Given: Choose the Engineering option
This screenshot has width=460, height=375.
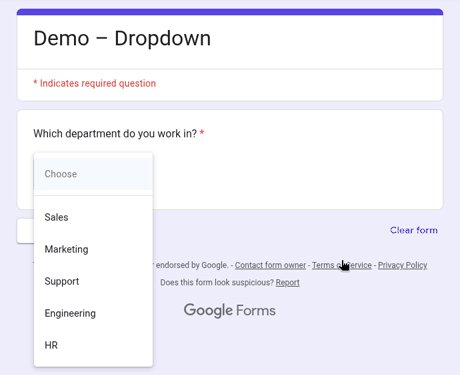Looking at the screenshot, I should [93, 313].
